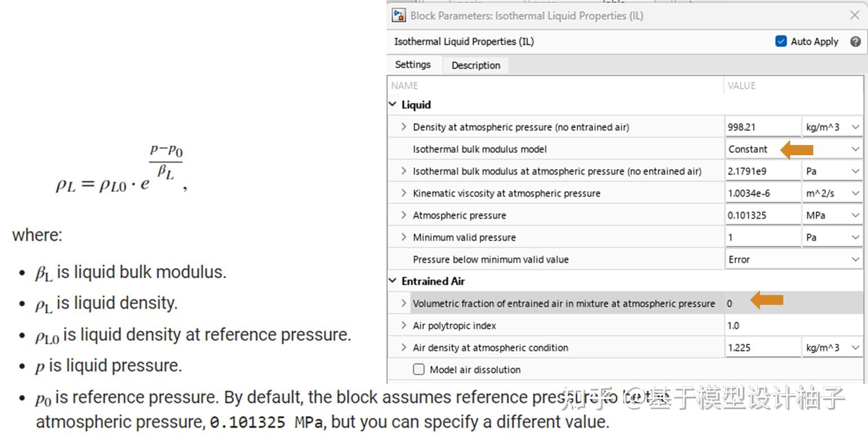This screenshot has width=868, height=434.
Task: Collapse the Entrained Air section
Action: 393,281
